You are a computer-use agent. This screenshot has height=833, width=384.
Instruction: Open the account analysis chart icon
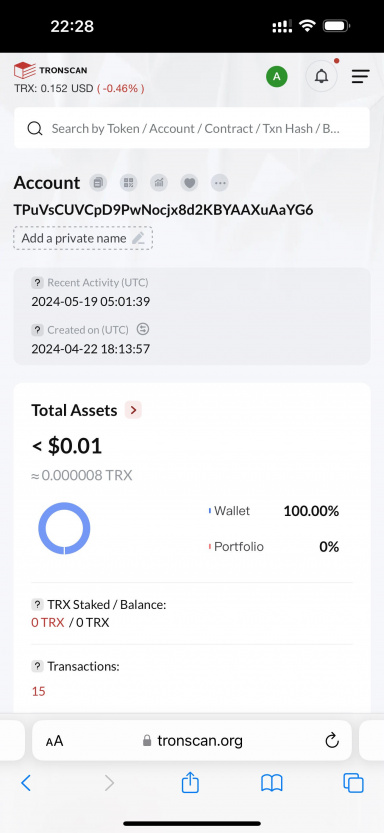159,183
